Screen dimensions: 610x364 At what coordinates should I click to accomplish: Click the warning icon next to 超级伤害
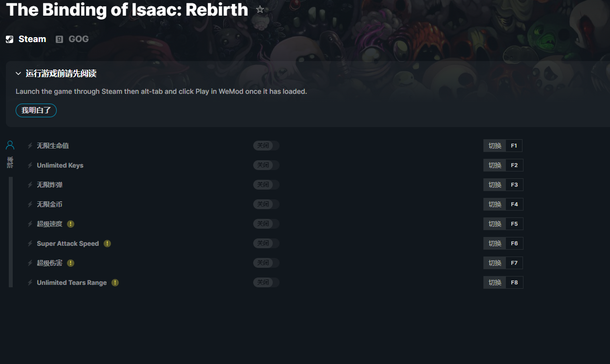71,263
